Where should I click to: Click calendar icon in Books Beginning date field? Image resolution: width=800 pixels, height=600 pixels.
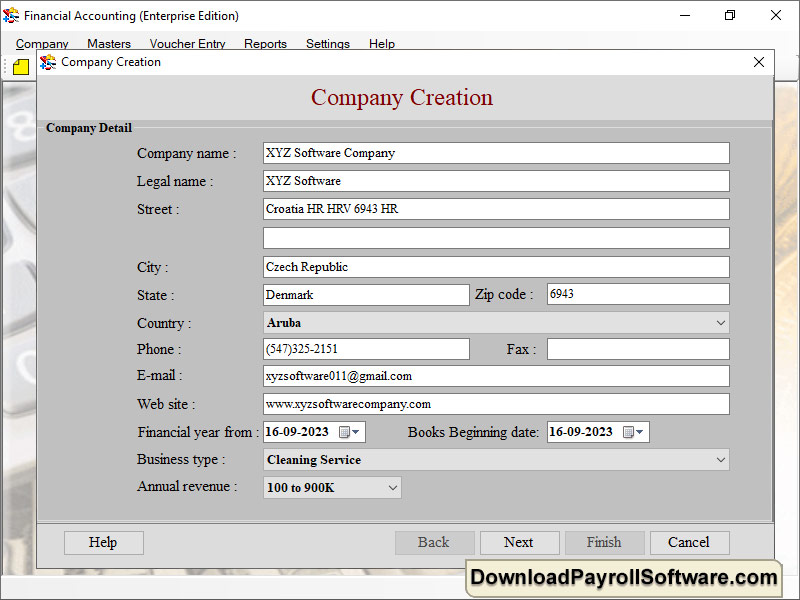tap(629, 432)
